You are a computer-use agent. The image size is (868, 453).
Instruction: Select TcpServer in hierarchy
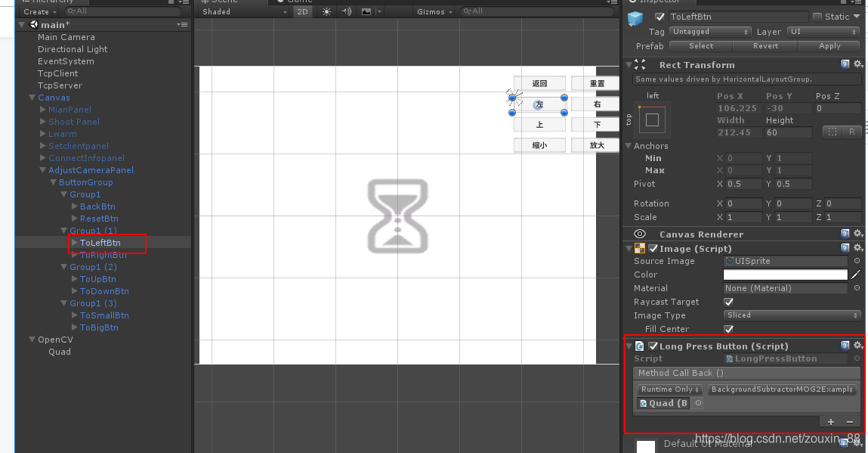(60, 85)
